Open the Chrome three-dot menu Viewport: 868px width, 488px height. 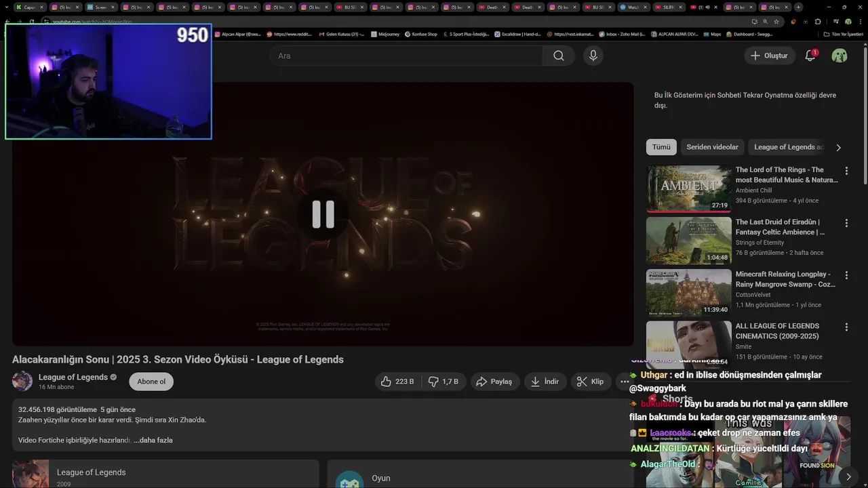click(861, 21)
